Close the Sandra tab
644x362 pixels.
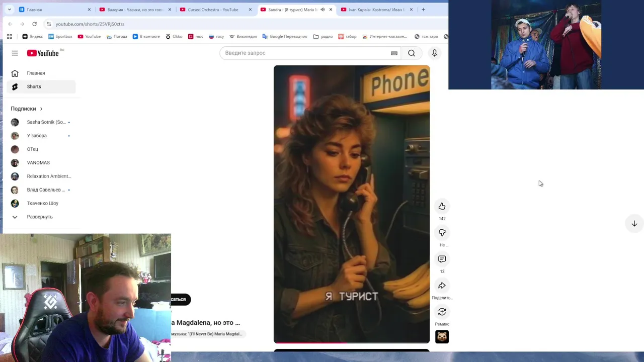pyautogui.click(x=331, y=10)
